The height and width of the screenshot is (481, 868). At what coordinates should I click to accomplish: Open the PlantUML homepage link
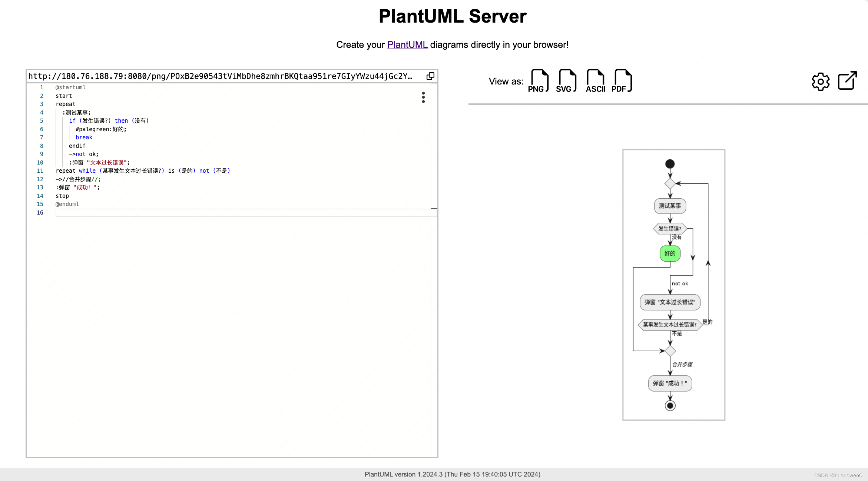point(407,44)
